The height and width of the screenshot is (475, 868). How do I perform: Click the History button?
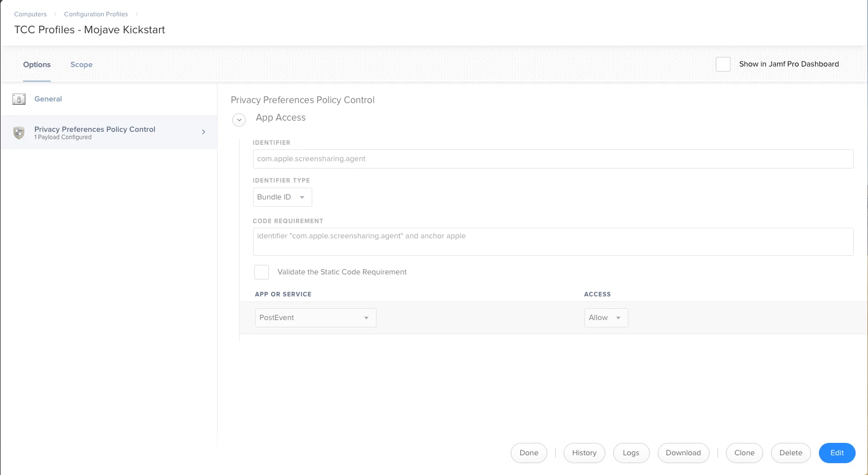coord(584,453)
